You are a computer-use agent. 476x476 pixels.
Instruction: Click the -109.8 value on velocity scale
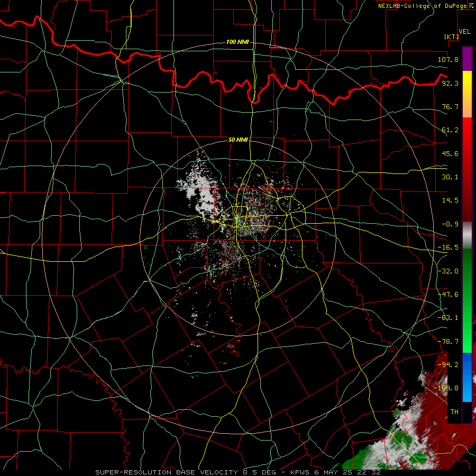point(446,388)
